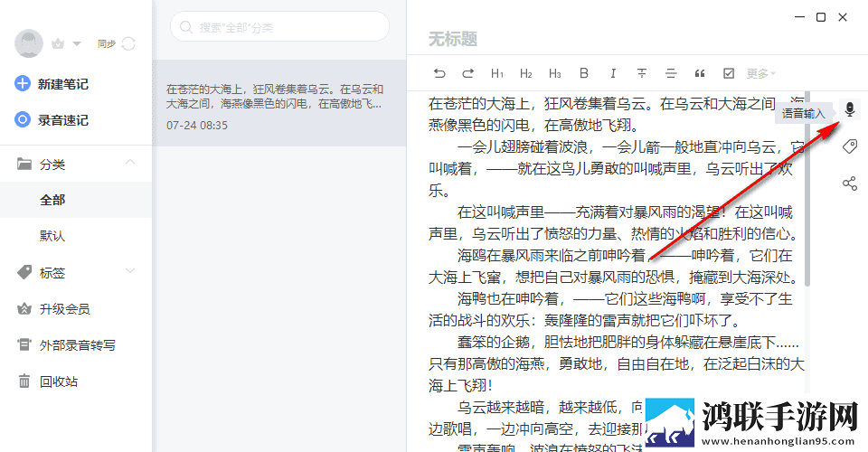This screenshot has width=868, height=452.
Task: Click the 分类 folder icon
Action: pos(24,164)
